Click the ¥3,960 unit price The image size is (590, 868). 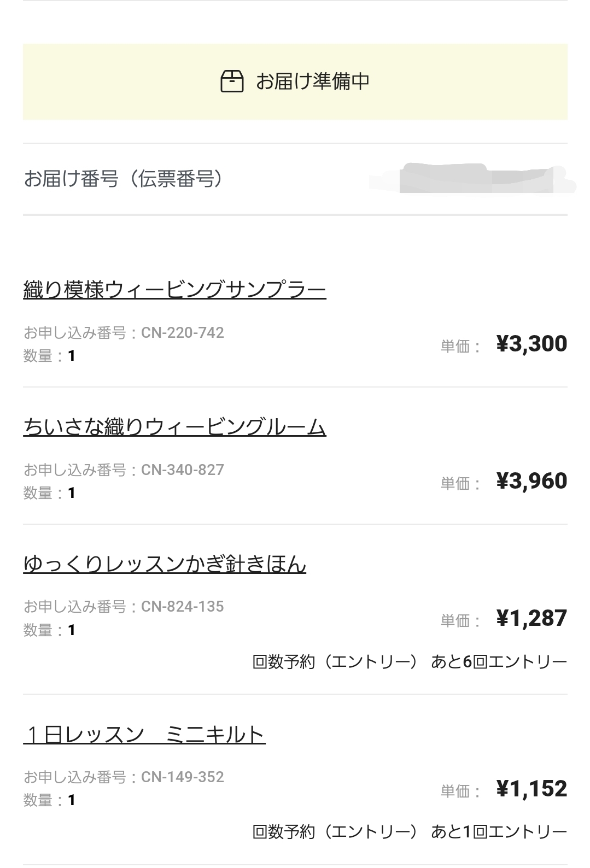click(531, 481)
